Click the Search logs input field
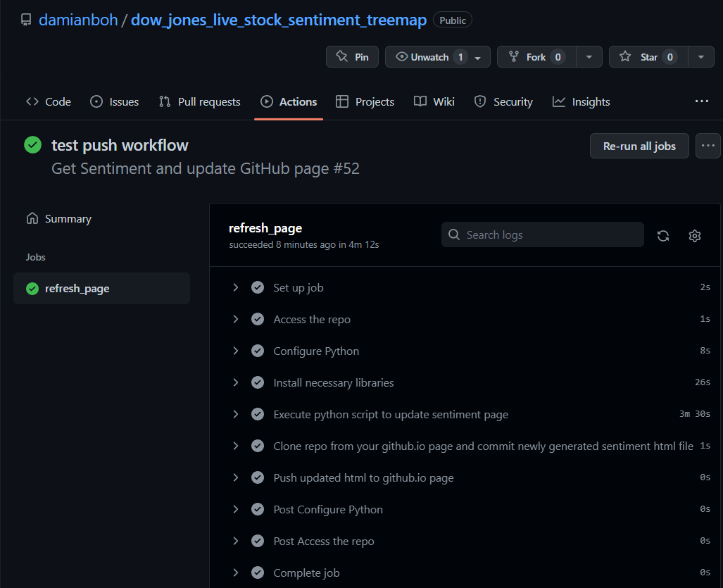Screen dimensions: 723x588 tap(542, 234)
